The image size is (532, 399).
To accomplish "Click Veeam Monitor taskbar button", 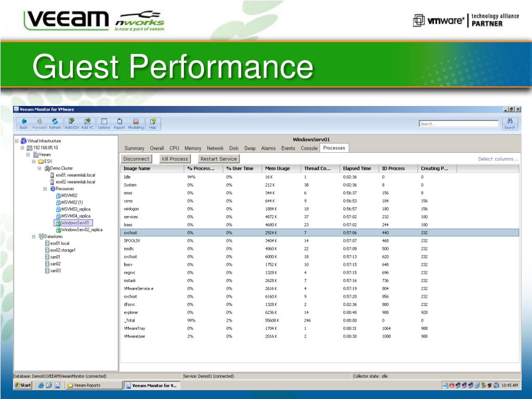I will (x=152, y=385).
